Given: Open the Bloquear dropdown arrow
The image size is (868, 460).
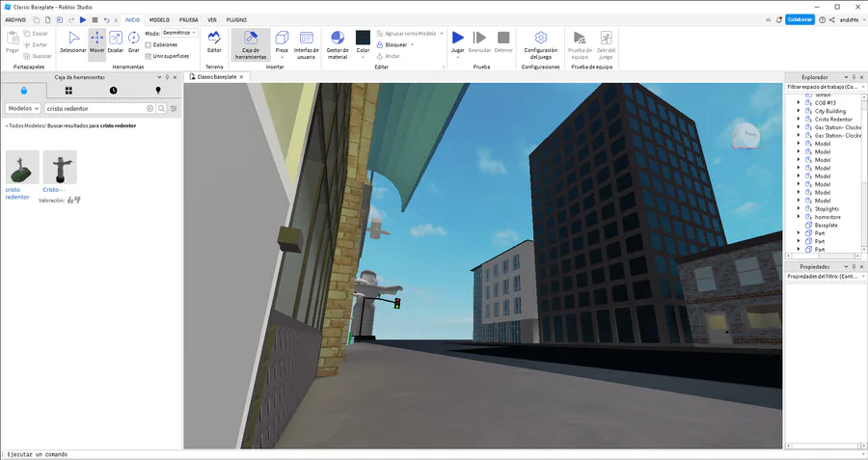Looking at the screenshot, I should 413,44.
